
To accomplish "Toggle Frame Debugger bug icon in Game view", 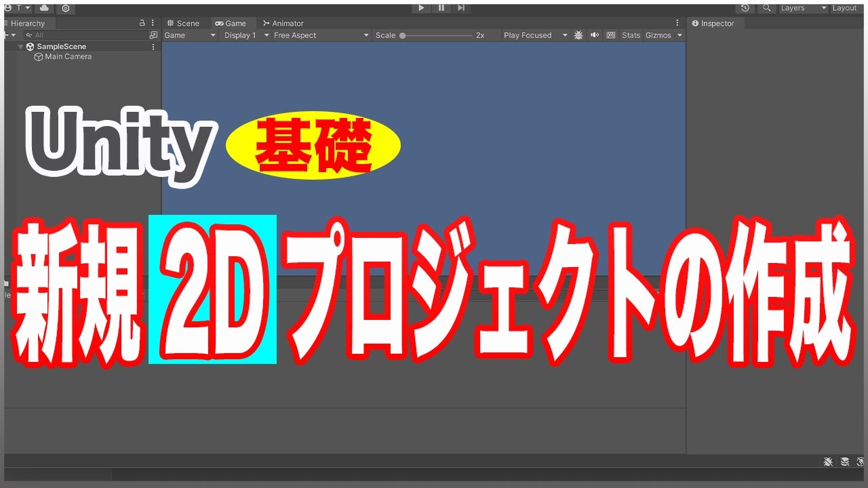I will pyautogui.click(x=578, y=35).
